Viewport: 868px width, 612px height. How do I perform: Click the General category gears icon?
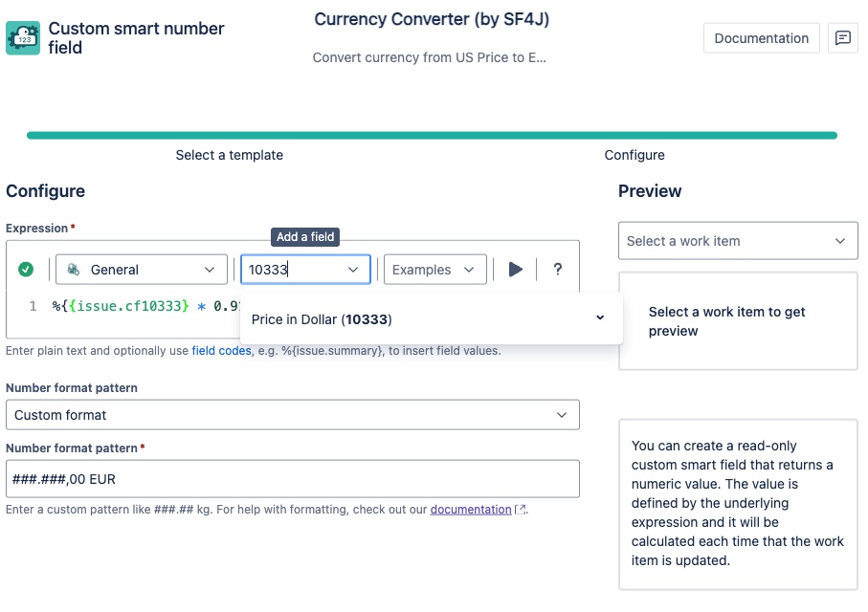click(73, 270)
